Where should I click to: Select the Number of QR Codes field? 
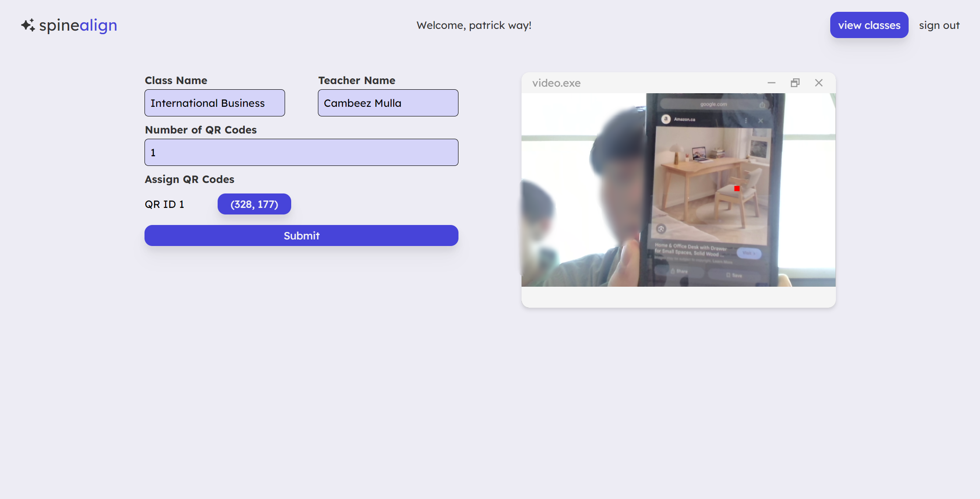301,152
